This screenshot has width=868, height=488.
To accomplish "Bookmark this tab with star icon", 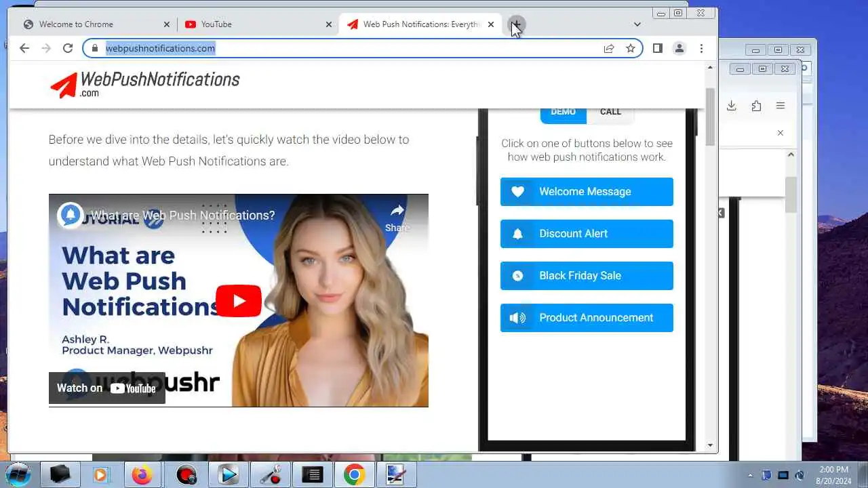I will click(x=631, y=48).
